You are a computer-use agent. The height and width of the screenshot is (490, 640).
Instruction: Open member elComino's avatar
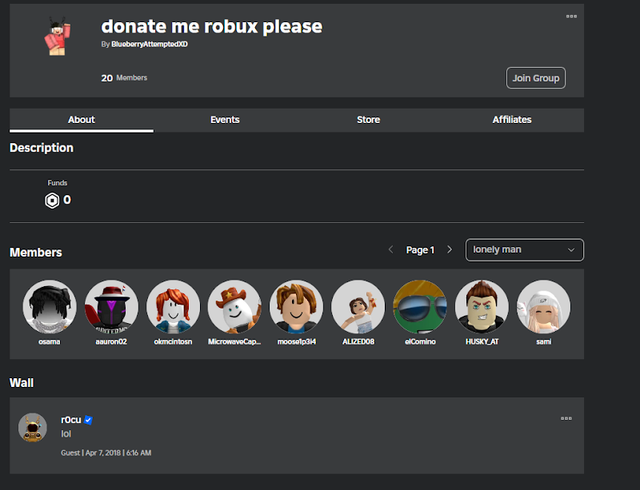[420, 307]
